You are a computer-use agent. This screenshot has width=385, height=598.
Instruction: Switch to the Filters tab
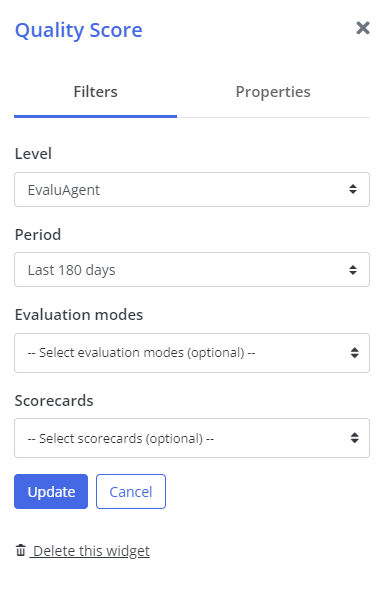pos(95,92)
